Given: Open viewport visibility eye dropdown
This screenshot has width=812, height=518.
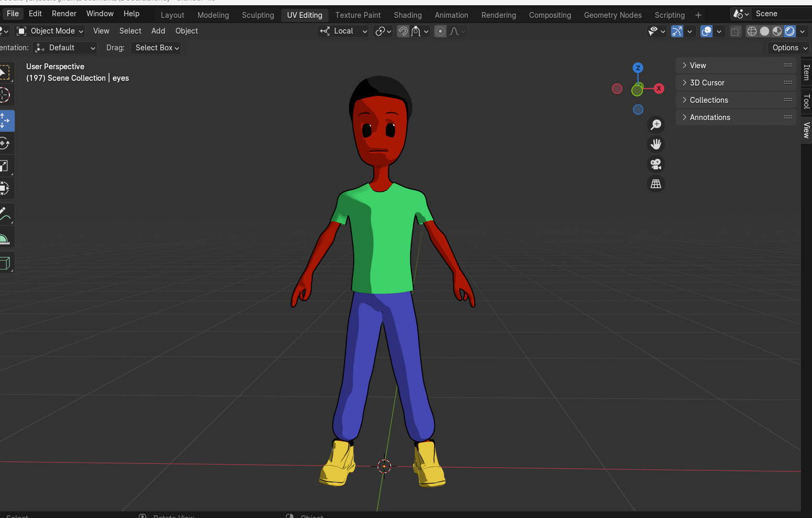Looking at the screenshot, I should click(656, 31).
